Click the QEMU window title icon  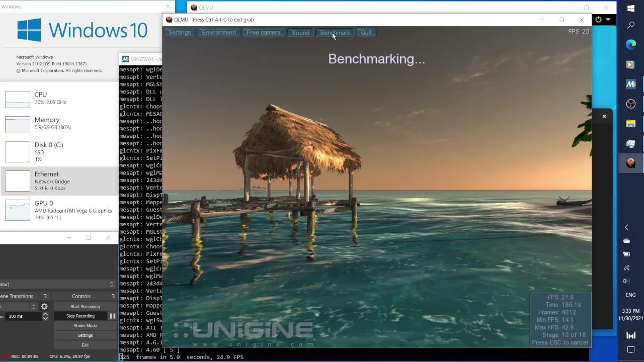pyautogui.click(x=169, y=20)
